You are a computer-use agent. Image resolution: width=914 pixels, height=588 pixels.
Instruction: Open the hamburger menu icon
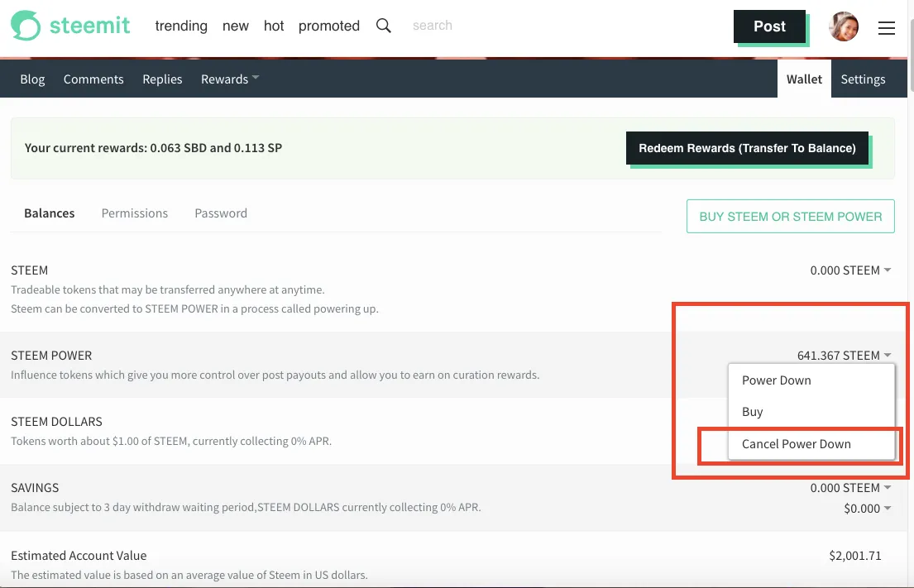click(x=886, y=28)
